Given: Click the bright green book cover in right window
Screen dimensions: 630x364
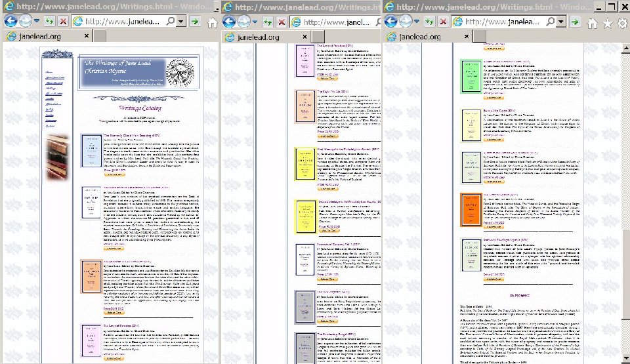Looking at the screenshot, I should click(471, 76).
